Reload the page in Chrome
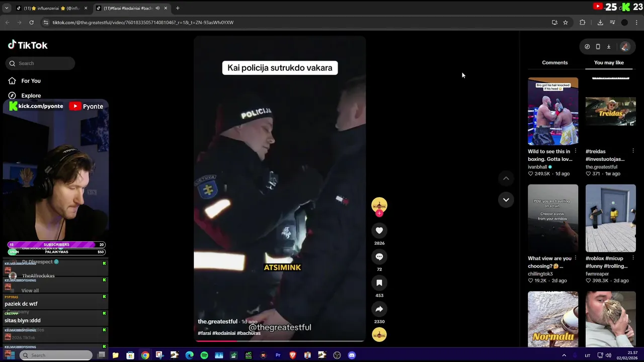The width and height of the screenshot is (644, 362). pos(31,22)
